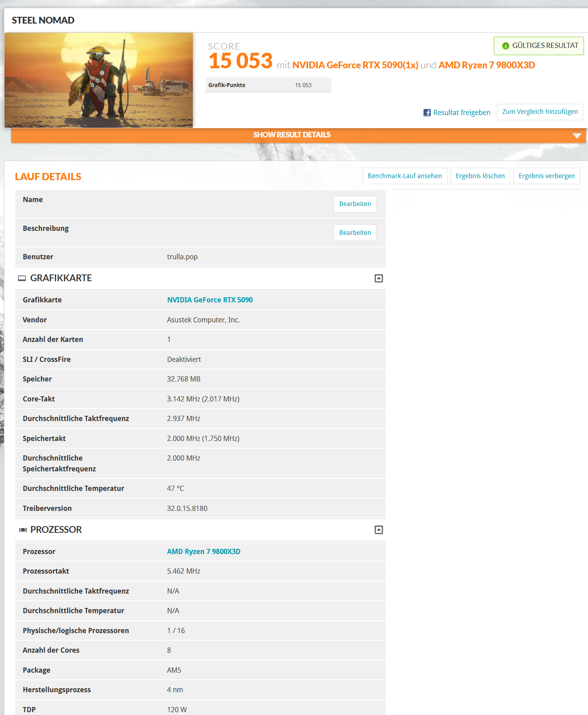Click the LAUF DETAILS heading
Viewport: 588px width, 715px height.
48,177
